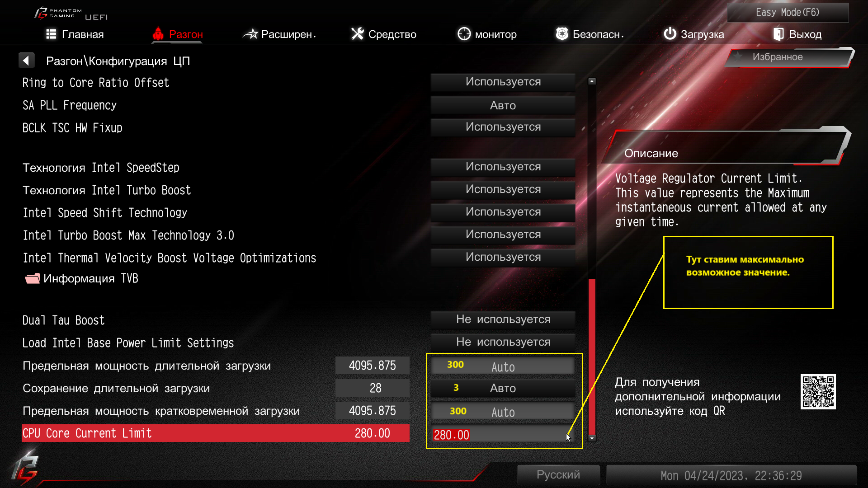Viewport: 868px width, 488px height.
Task: Open the Информация TVB folder
Action: (x=81, y=278)
